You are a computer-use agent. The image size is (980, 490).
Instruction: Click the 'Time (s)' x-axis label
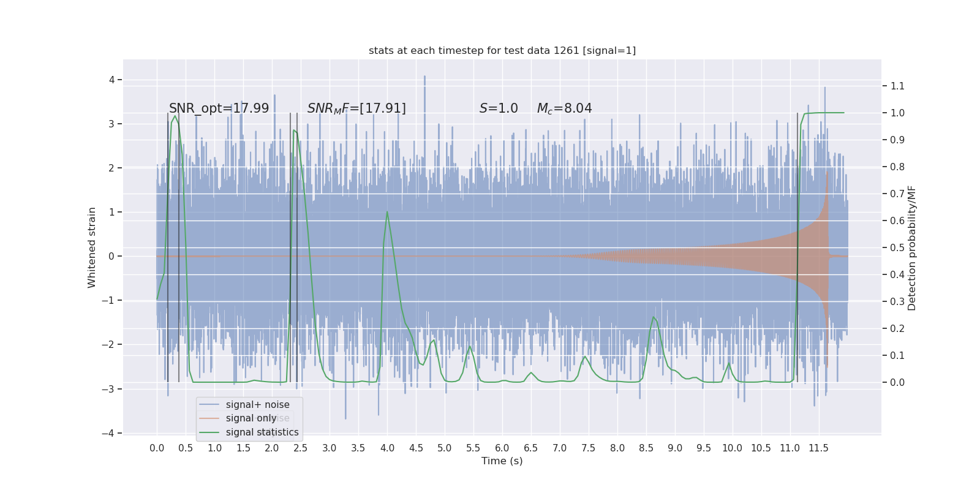tap(502, 461)
